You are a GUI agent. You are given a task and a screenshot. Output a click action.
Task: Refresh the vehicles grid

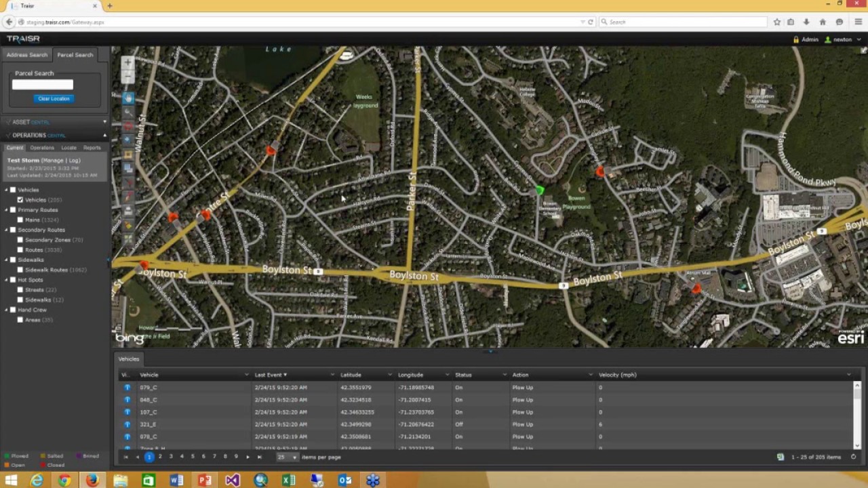coord(854,457)
